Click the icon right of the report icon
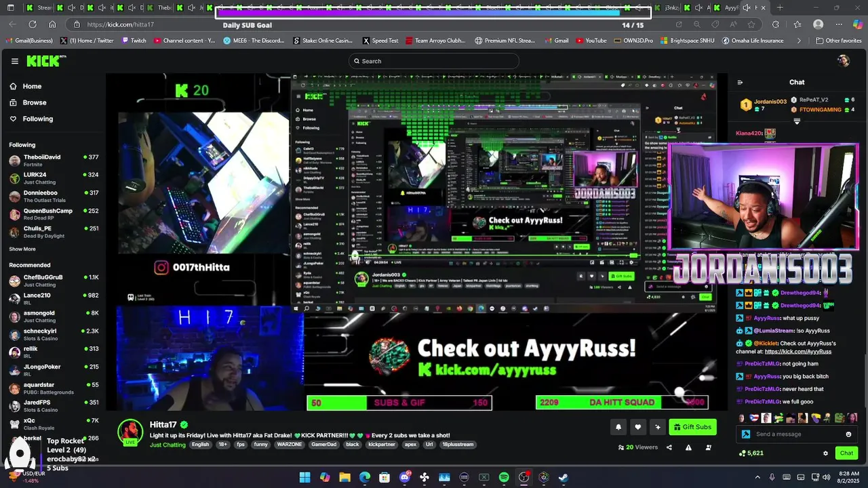Viewport: 868px width, 488px height. pos(709,447)
